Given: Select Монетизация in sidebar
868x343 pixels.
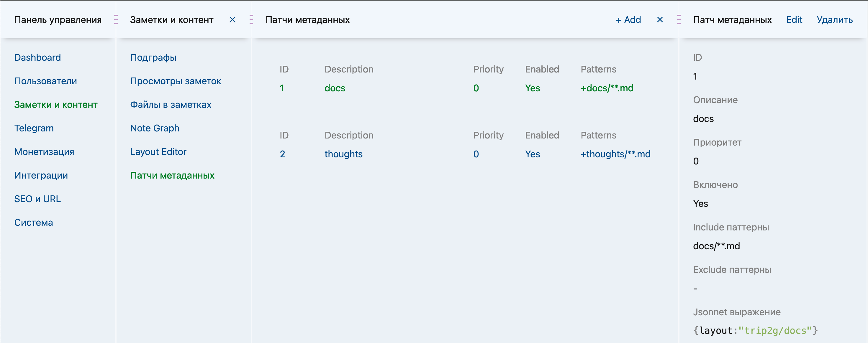Looking at the screenshot, I should click(x=44, y=152).
